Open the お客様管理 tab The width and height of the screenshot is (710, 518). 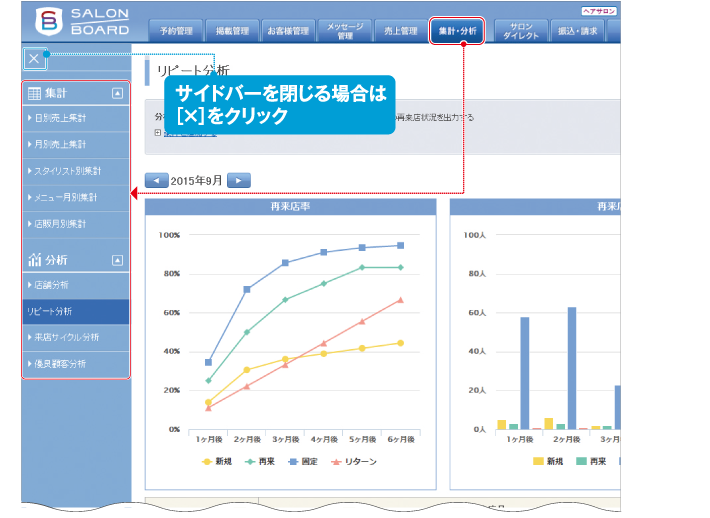(288, 32)
